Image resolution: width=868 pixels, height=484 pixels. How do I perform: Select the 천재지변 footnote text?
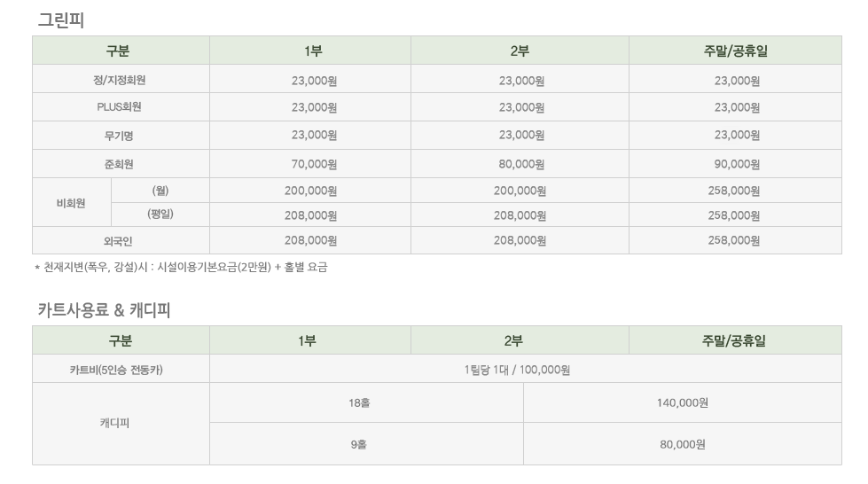(x=181, y=267)
